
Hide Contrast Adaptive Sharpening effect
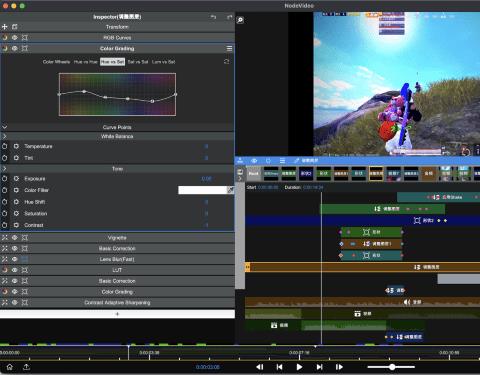15,303
